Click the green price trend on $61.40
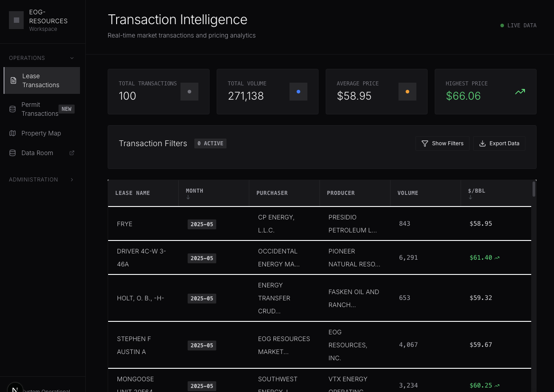554x392 pixels. tap(497, 257)
